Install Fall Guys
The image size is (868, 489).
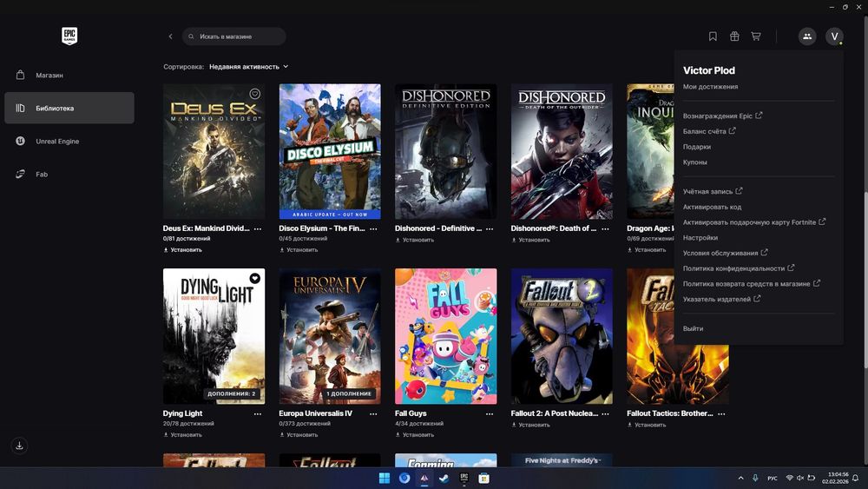pos(415,435)
